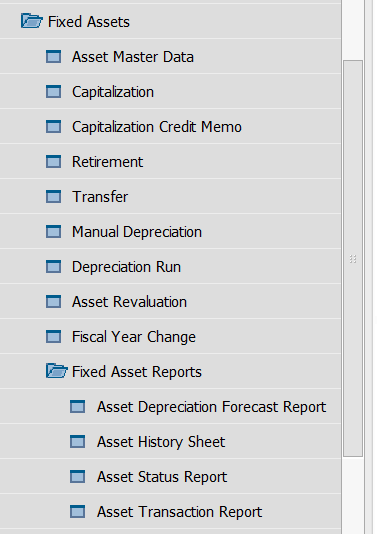
Task: Click the Asset History Sheet icon
Action: pyautogui.click(x=78, y=441)
